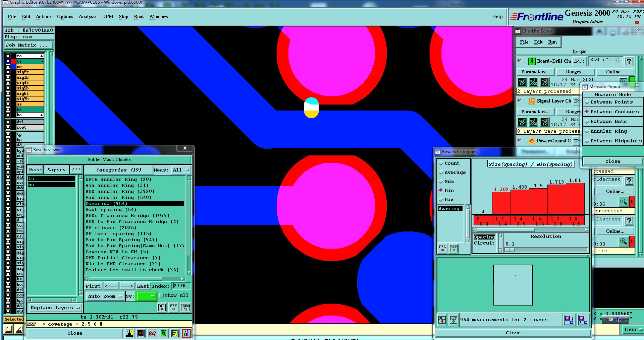The width and height of the screenshot is (644, 340).
Task: Click the green 12 numbering icon in Results viewer
Action: click(163, 333)
